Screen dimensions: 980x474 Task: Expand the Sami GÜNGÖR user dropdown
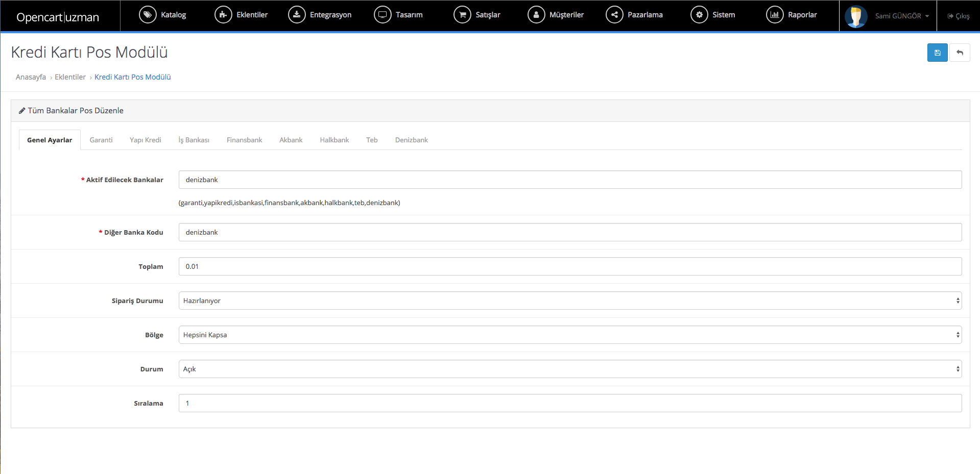tap(902, 16)
